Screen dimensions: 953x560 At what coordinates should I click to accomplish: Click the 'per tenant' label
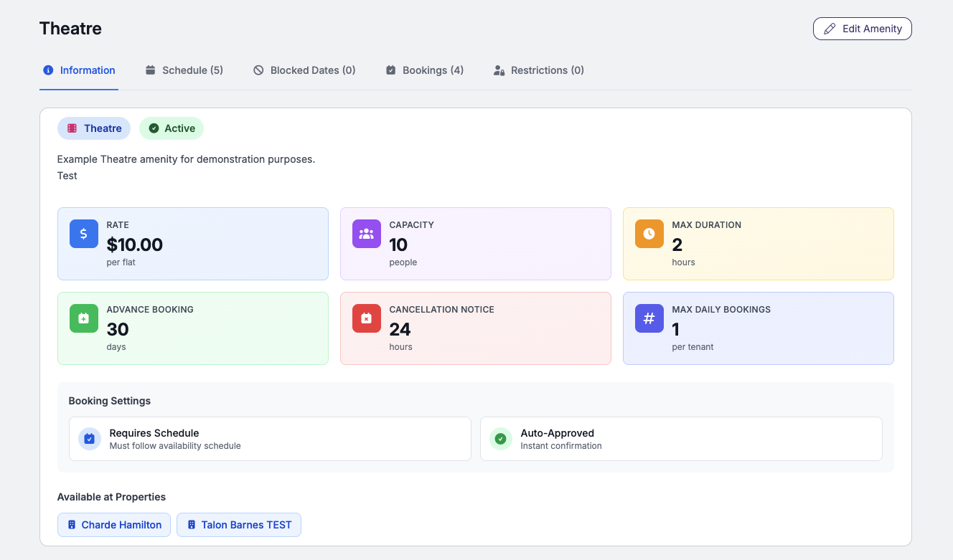693,347
